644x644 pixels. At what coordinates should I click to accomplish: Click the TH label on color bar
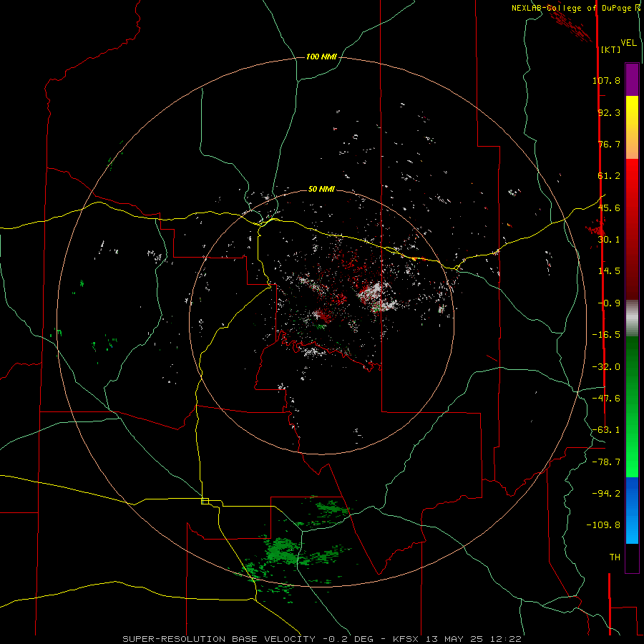point(615,557)
